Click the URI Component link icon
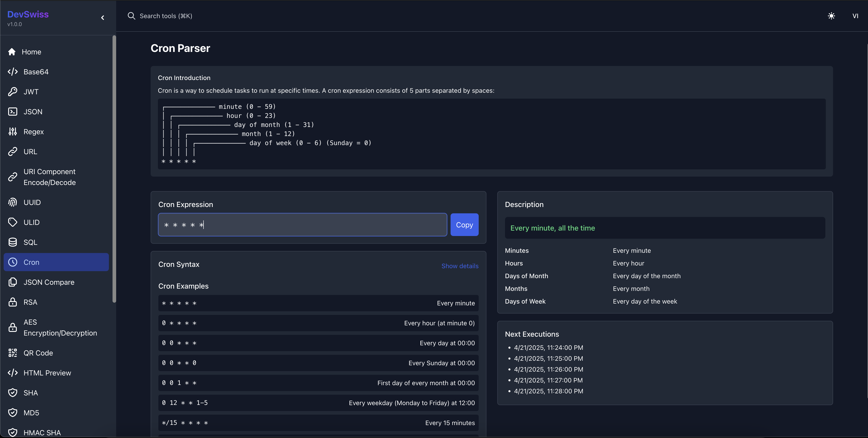The image size is (868, 438). pos(12,177)
